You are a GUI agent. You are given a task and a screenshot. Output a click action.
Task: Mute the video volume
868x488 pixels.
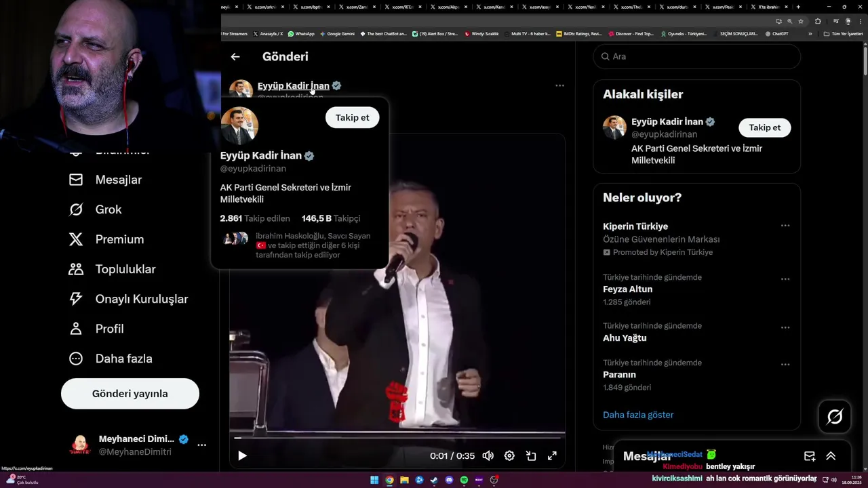pos(488,455)
